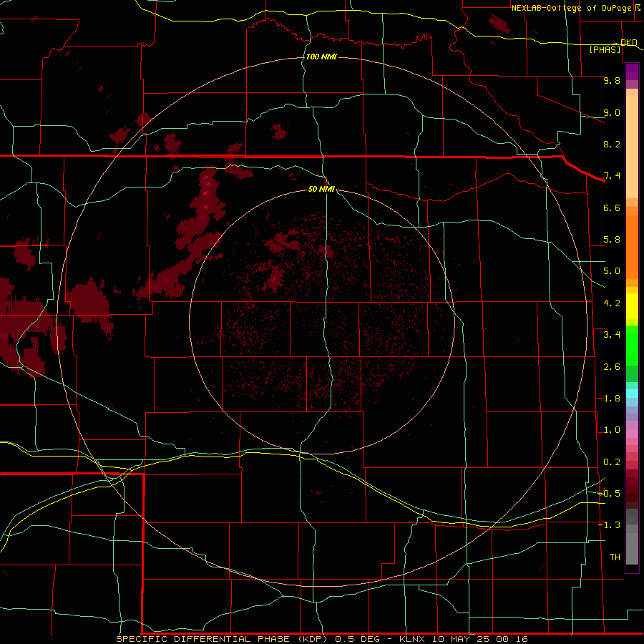Click the 2.6 legend value
This screenshot has height=644, width=644.
pyautogui.click(x=612, y=367)
